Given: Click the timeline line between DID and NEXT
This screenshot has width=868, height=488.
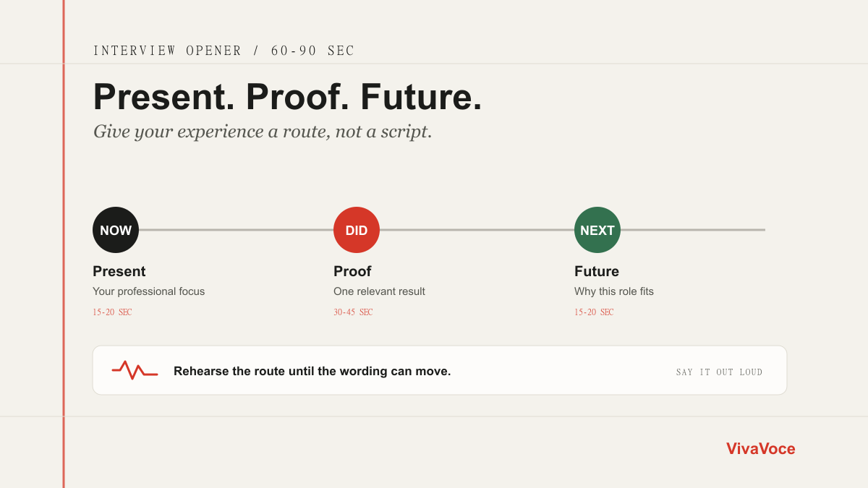Looking at the screenshot, I should pyautogui.click(x=477, y=230).
